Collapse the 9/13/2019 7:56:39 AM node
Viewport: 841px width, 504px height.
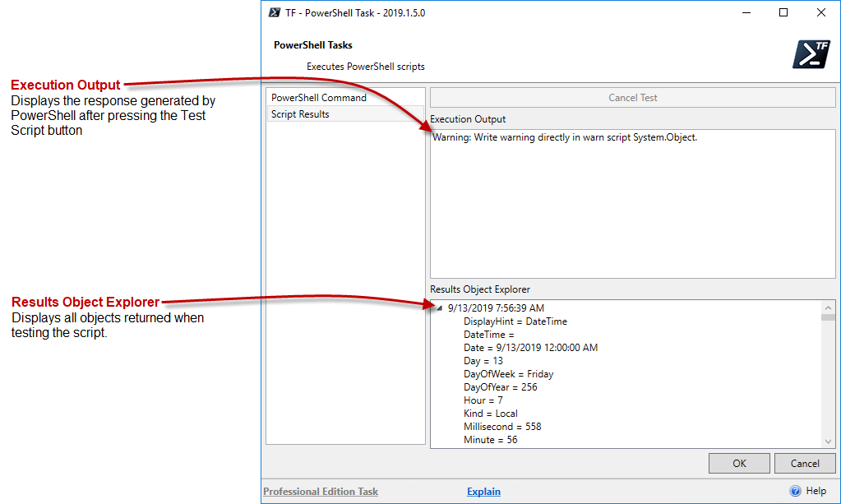pyautogui.click(x=439, y=308)
